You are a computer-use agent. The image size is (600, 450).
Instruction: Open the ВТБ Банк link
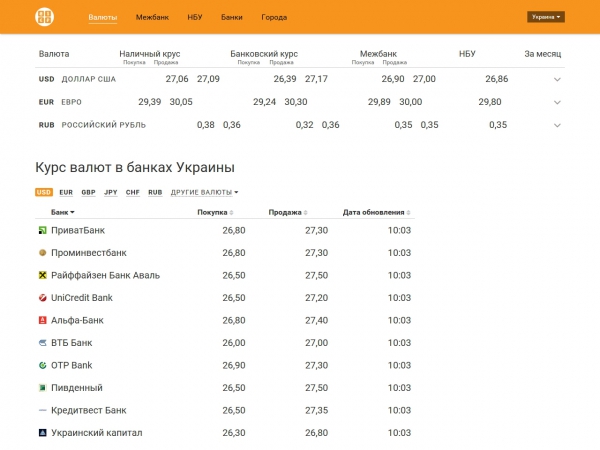(x=72, y=343)
